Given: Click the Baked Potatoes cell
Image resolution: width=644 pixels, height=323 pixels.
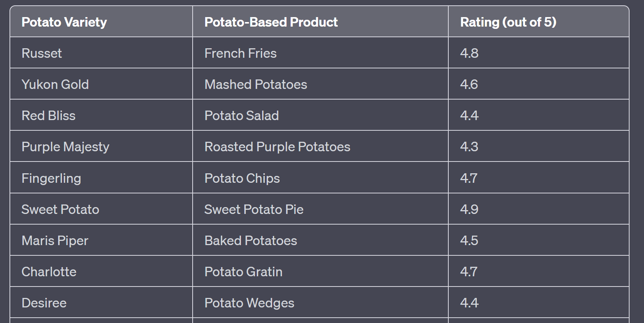Looking at the screenshot, I should click(251, 241).
